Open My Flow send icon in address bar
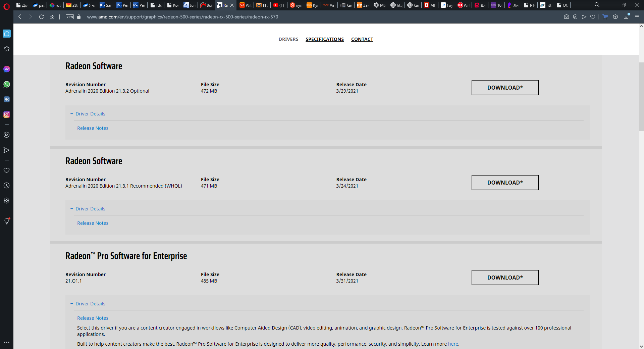644x349 pixels. pyautogui.click(x=584, y=17)
